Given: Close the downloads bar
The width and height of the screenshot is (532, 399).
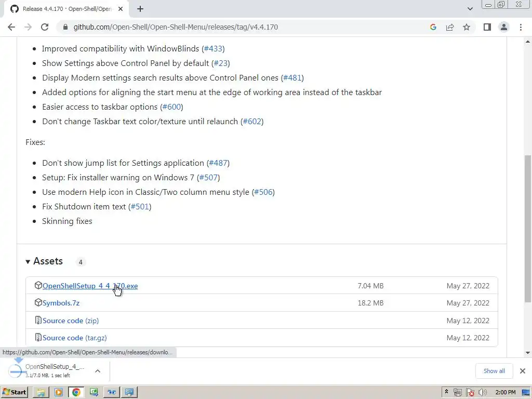Looking at the screenshot, I should point(523,371).
